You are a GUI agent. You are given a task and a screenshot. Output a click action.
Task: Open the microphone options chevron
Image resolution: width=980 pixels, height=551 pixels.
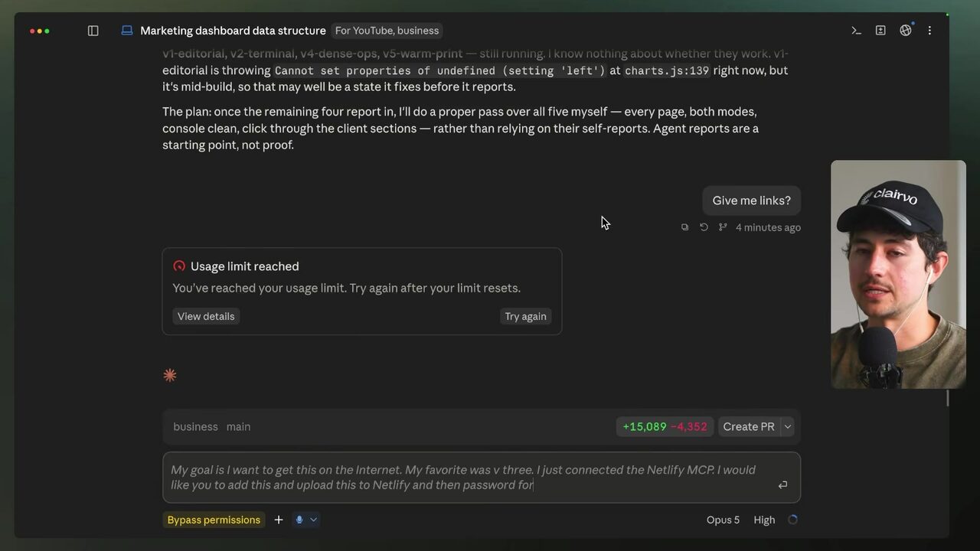point(313,520)
